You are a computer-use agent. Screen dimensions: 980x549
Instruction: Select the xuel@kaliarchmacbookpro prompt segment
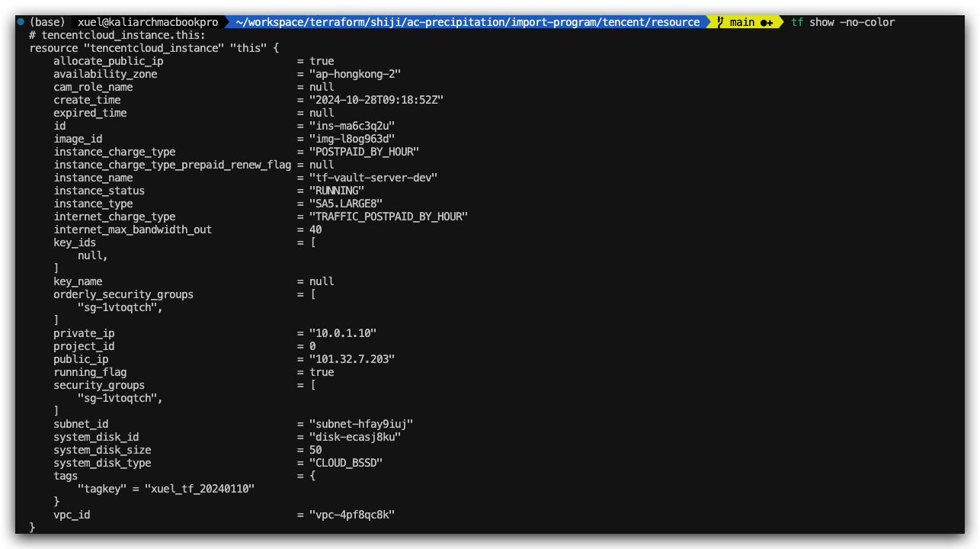click(x=148, y=22)
